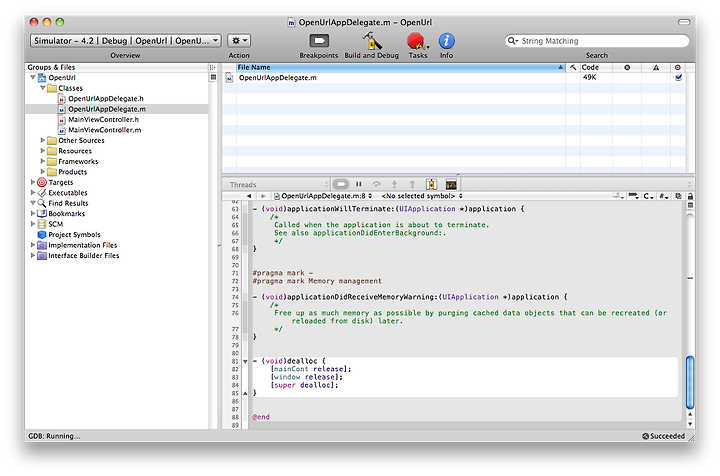Open the OpenUrlAppDelegate.m:8 file history popup

coord(323,196)
